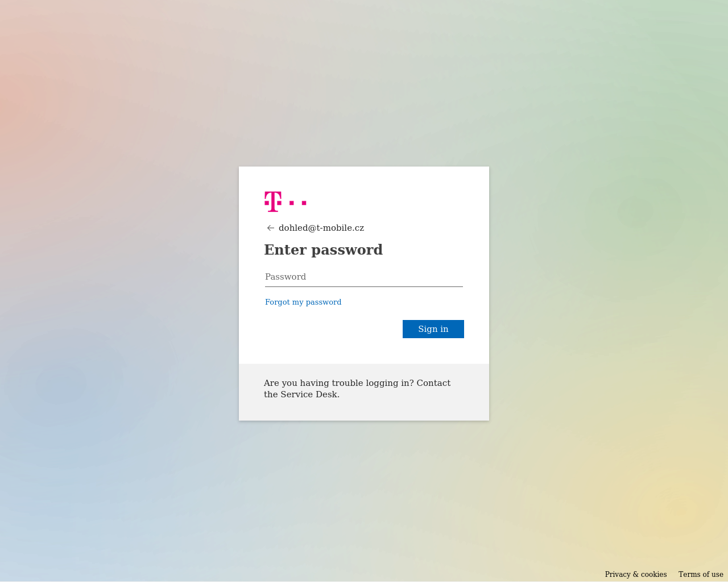Image resolution: width=728 pixels, height=582 pixels.
Task: View usage terms in the page footer
Action: [x=701, y=574]
